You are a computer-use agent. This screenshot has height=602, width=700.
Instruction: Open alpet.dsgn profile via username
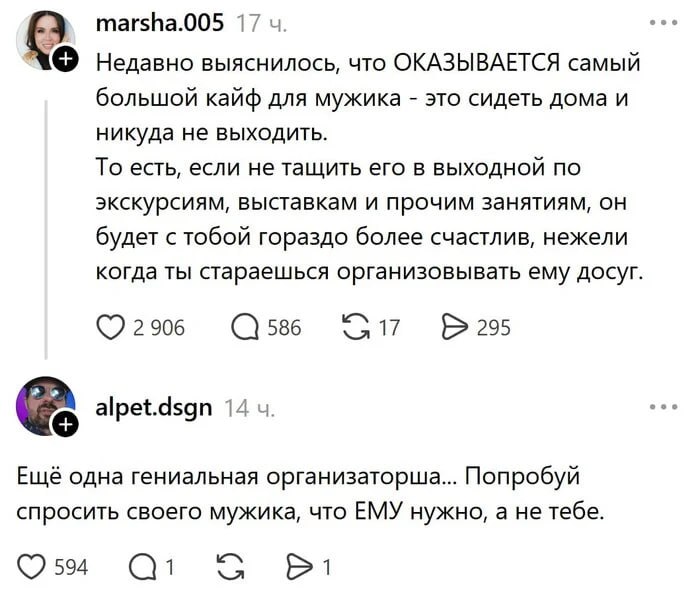tap(154, 407)
